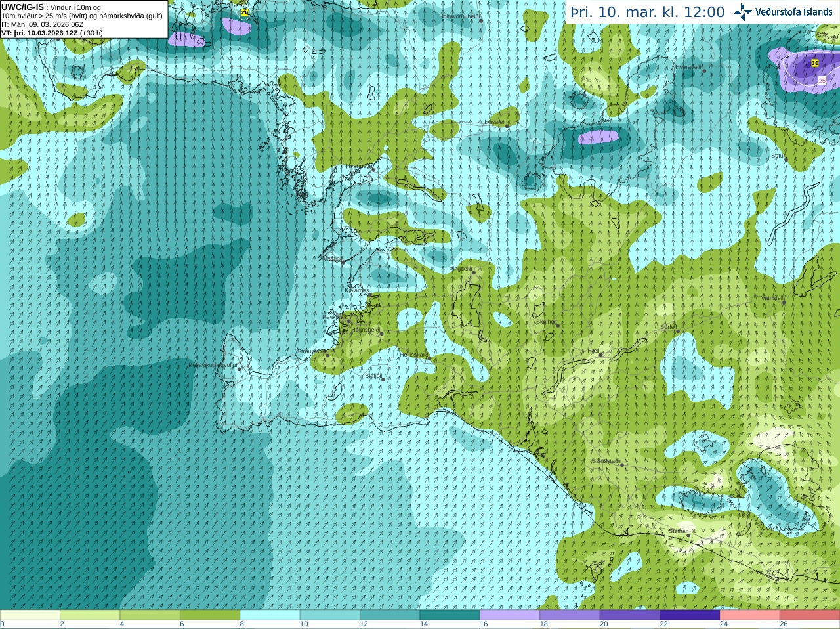Viewport: 840px width, 629px height.
Task: Click the Sámsstaðir station dot
Action: click(x=621, y=464)
